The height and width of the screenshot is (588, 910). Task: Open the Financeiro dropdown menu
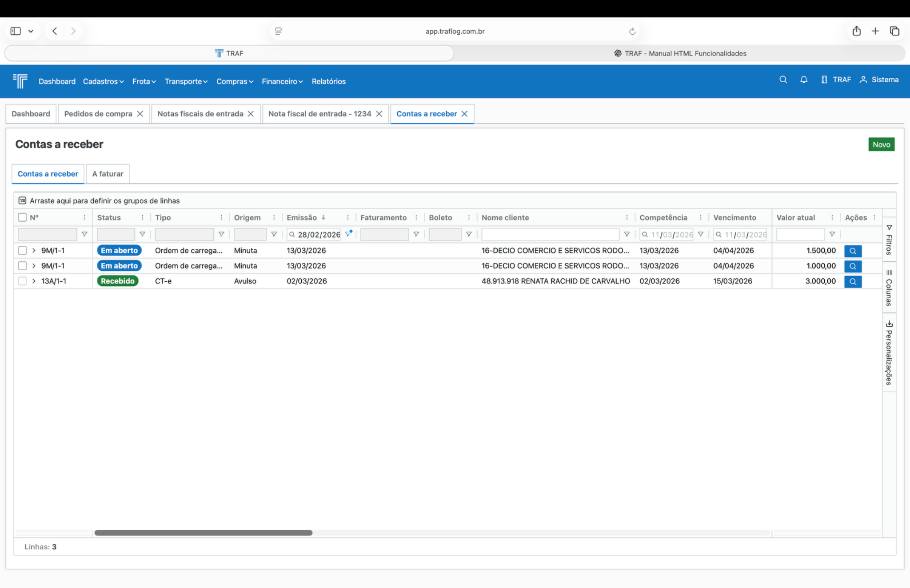pyautogui.click(x=282, y=81)
